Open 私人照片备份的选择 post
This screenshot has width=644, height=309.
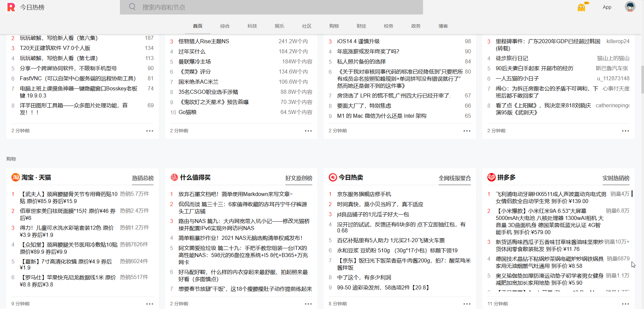click(x=361, y=62)
